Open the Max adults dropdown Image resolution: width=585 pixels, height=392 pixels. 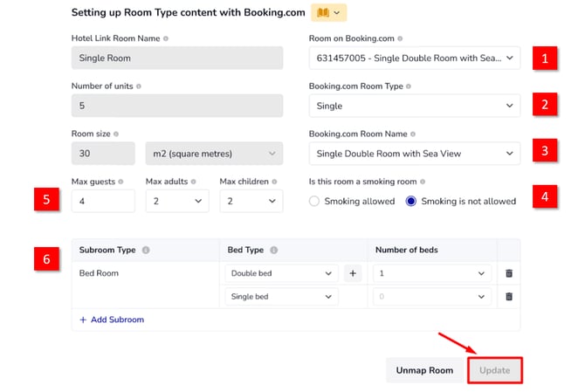pyautogui.click(x=177, y=201)
